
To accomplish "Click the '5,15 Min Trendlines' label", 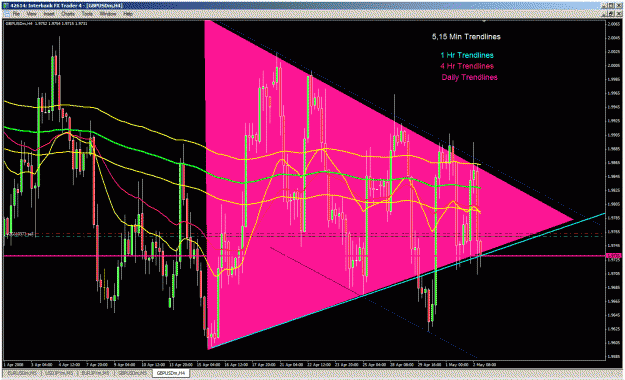I will 466,37.
